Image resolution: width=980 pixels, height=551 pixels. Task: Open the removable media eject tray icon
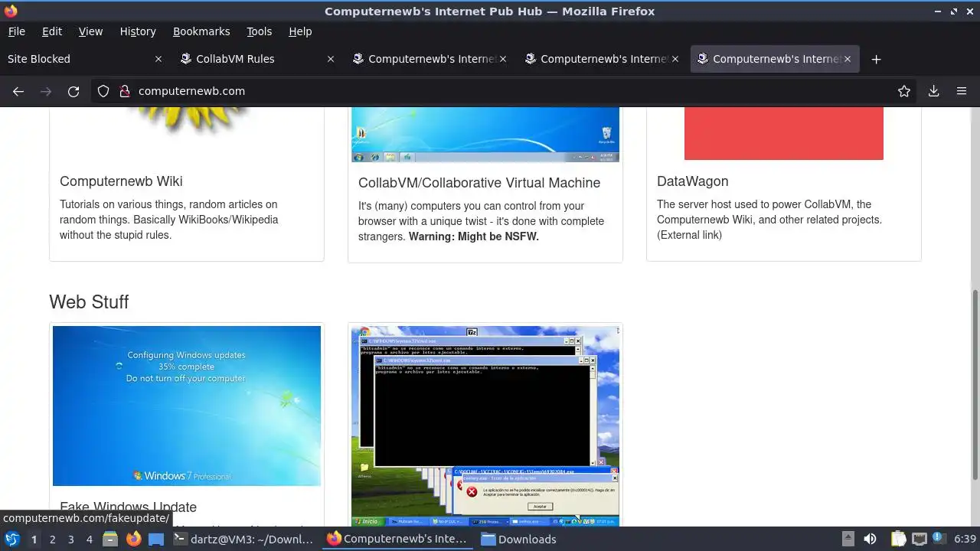848,539
